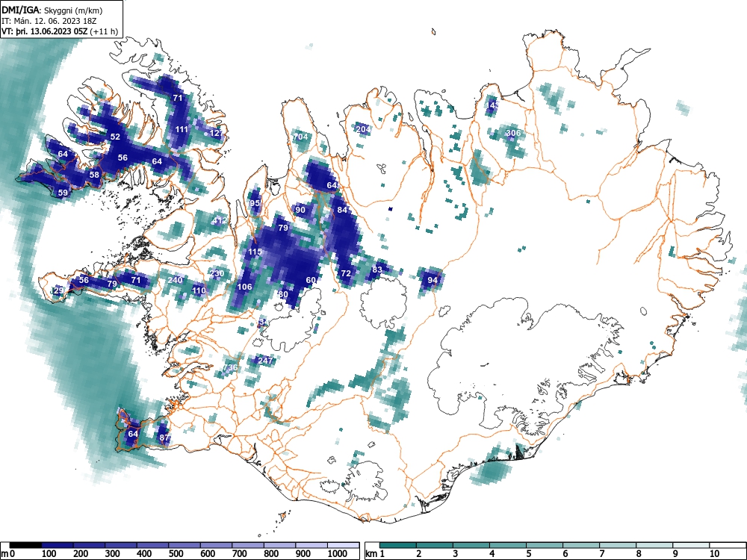
Task: Click the visibility value 29 on Snæfellsnes
Action: pyautogui.click(x=58, y=290)
